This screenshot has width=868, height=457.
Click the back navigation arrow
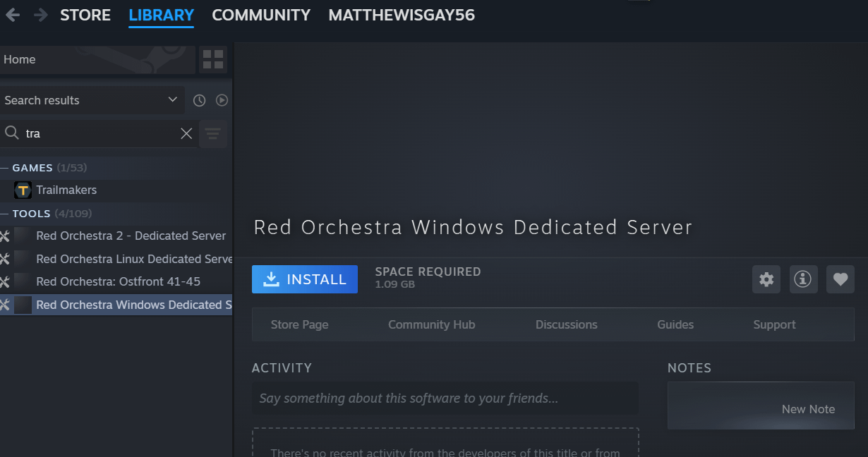13,15
